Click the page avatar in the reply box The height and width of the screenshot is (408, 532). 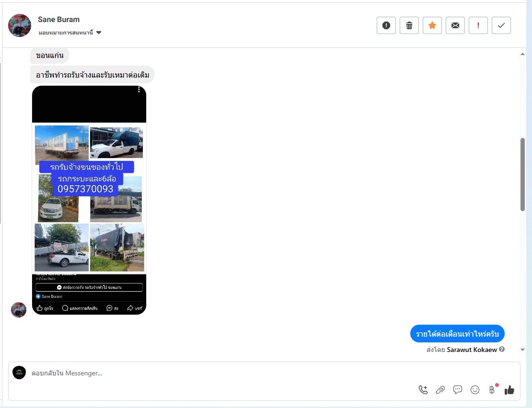pyautogui.click(x=19, y=373)
